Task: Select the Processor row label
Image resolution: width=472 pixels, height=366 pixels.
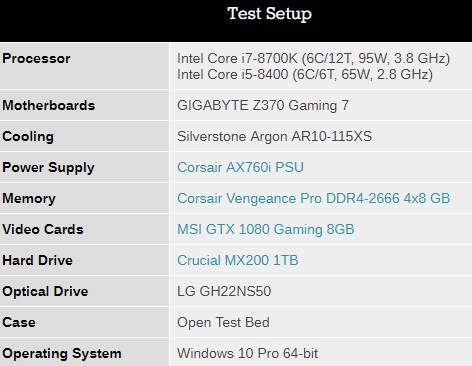Action: click(x=36, y=59)
